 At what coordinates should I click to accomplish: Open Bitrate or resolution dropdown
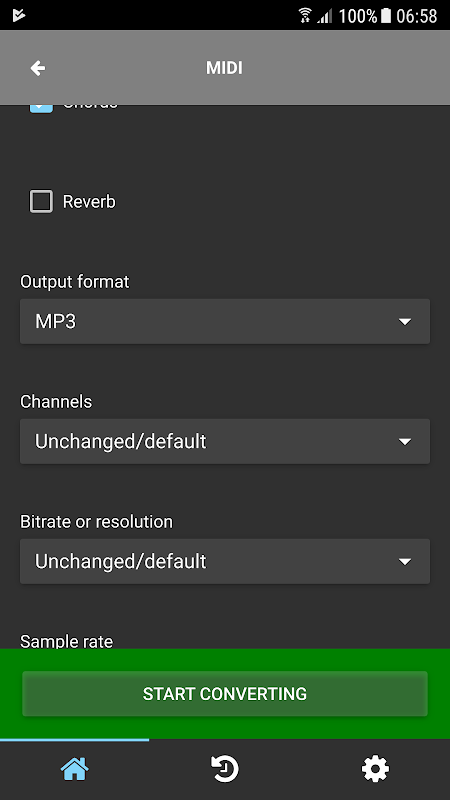[225, 561]
